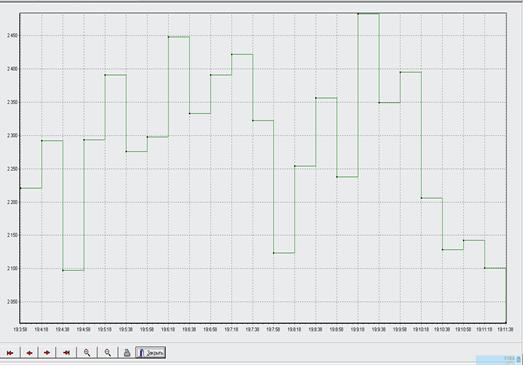Click the 2050 label on the vertical axis
The height and width of the screenshot is (365, 523).
point(12,302)
